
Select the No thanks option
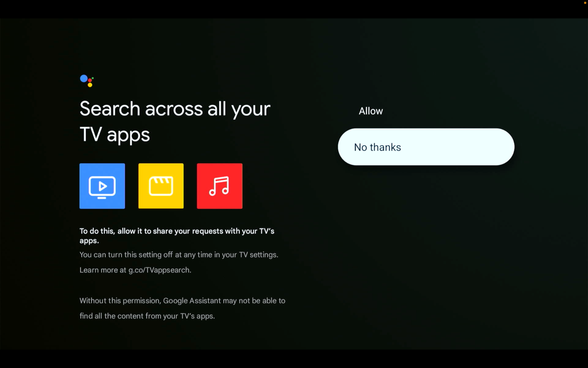pyautogui.click(x=426, y=147)
